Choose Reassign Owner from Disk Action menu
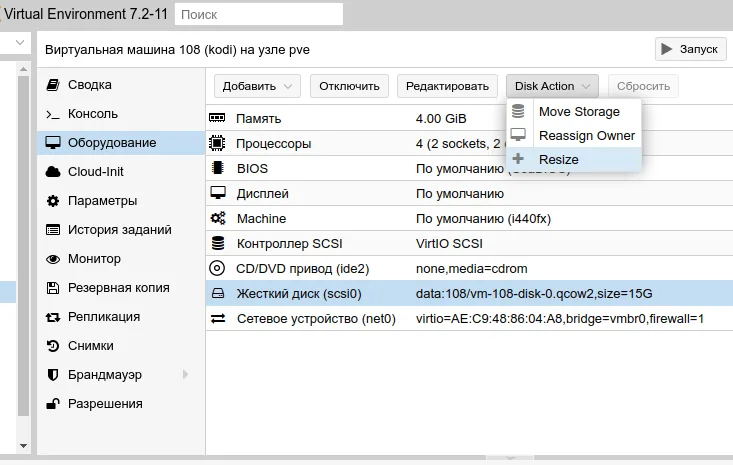Image resolution: width=733 pixels, height=465 pixels. 574,136
